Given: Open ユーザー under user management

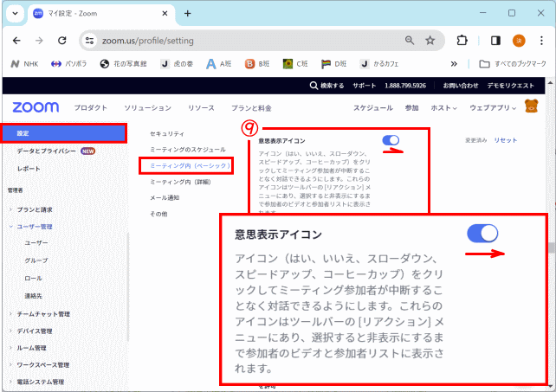Looking at the screenshot, I should (x=36, y=243).
